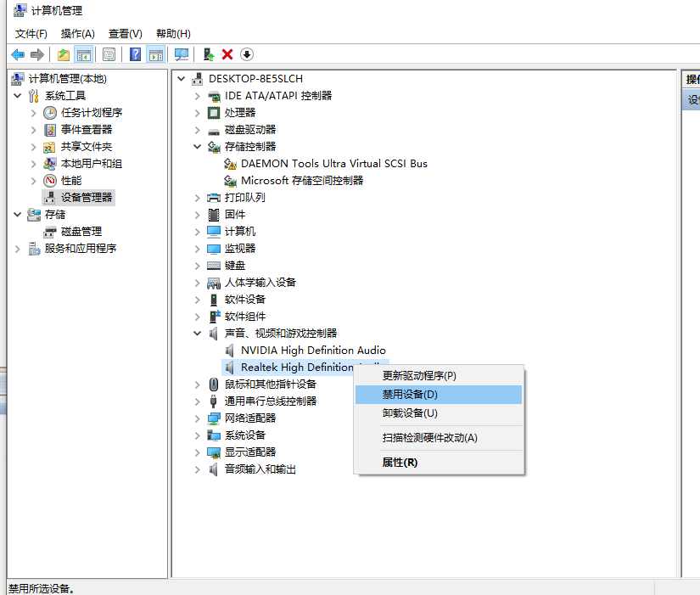Choose 卸载设备(U) from context menu
700x595 pixels.
pos(439,413)
